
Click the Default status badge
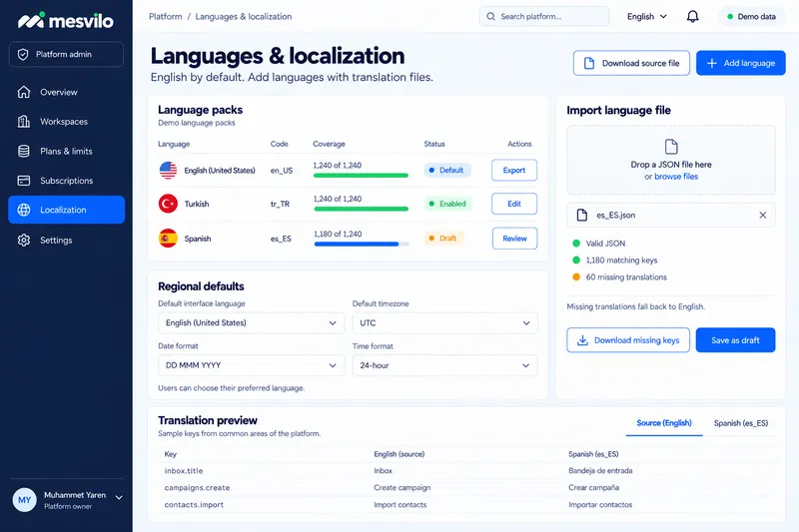click(447, 170)
